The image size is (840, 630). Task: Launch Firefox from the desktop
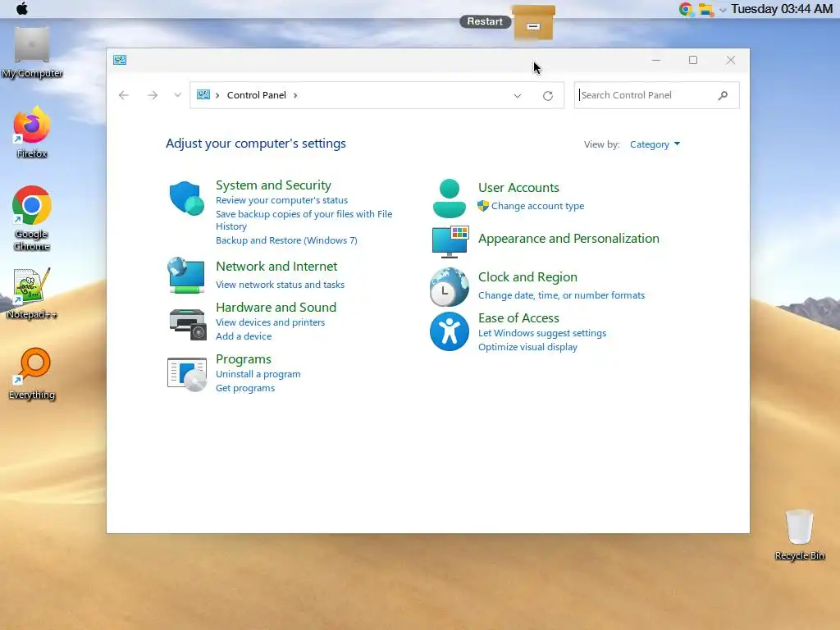point(32,132)
